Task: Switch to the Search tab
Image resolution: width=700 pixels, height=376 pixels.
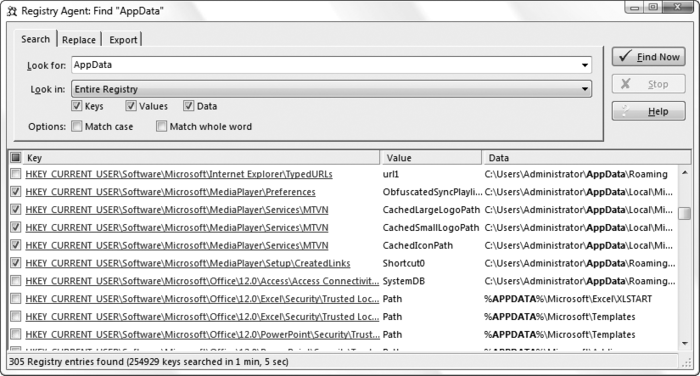Action: click(x=35, y=39)
